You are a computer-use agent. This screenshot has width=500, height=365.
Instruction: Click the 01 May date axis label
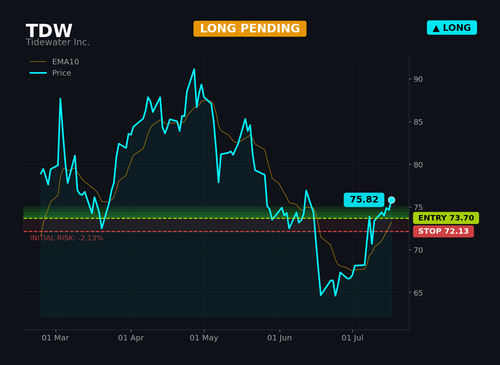[204, 338]
